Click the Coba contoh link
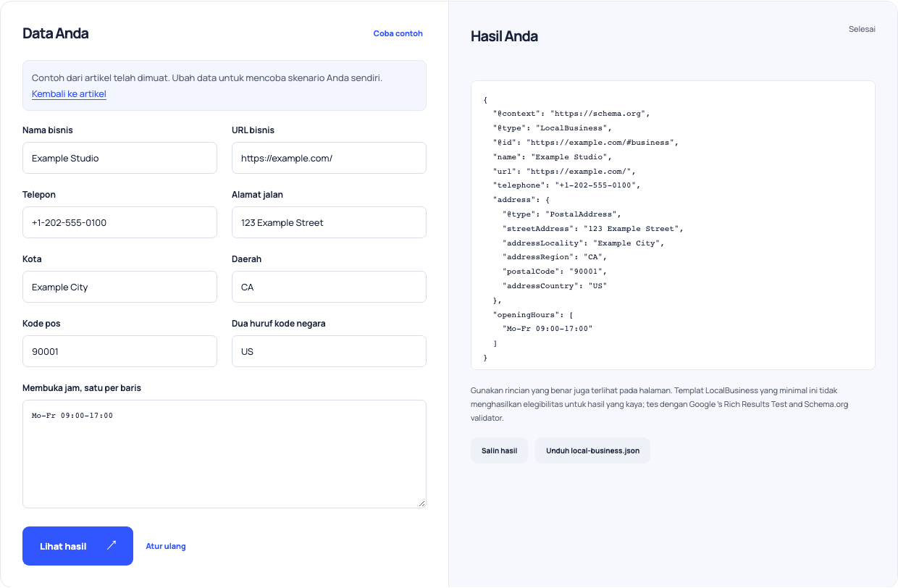The width and height of the screenshot is (898, 588). (398, 33)
